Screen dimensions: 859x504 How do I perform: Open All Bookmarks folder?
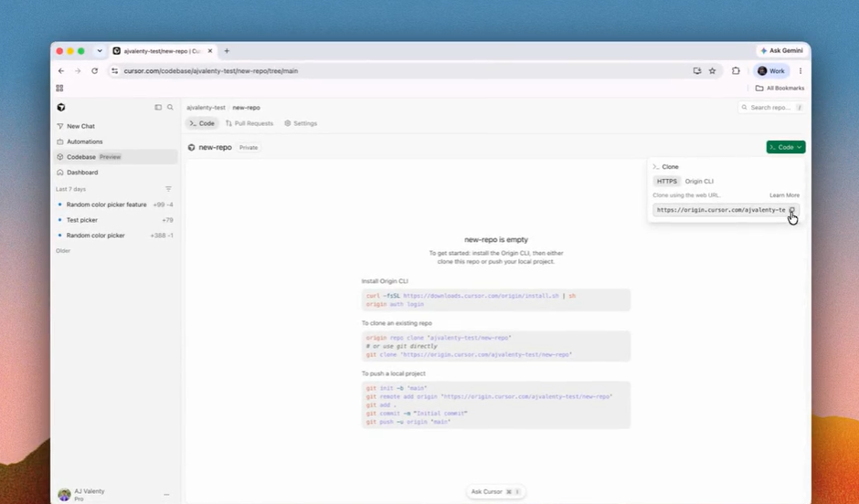click(779, 88)
